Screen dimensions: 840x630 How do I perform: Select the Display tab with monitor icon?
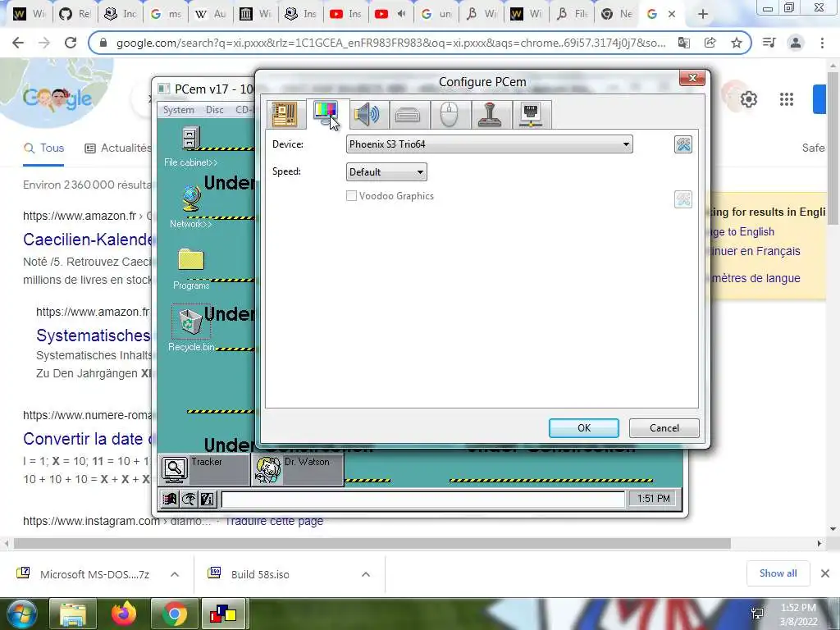click(x=326, y=113)
